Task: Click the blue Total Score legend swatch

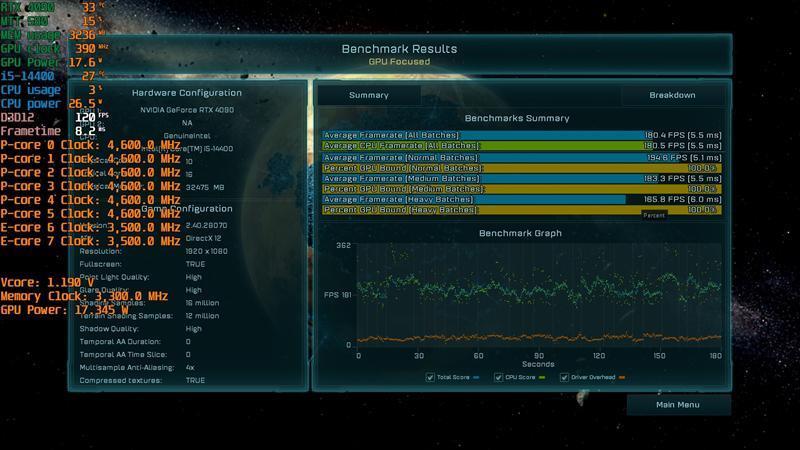Action: tap(475, 377)
